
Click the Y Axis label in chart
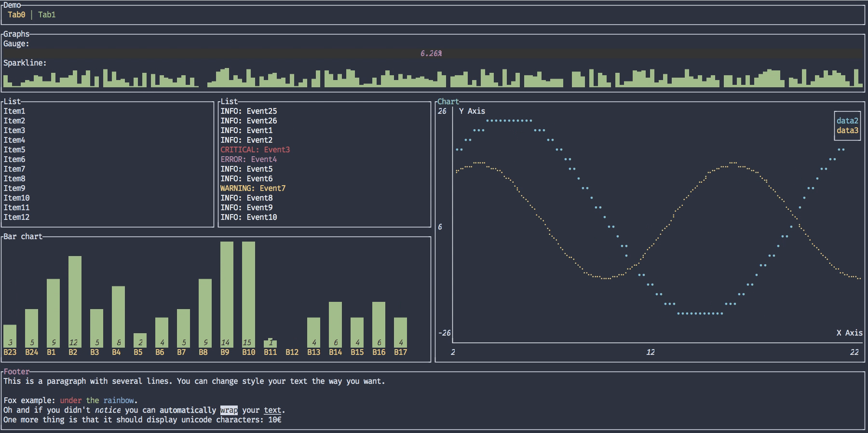[x=472, y=111]
